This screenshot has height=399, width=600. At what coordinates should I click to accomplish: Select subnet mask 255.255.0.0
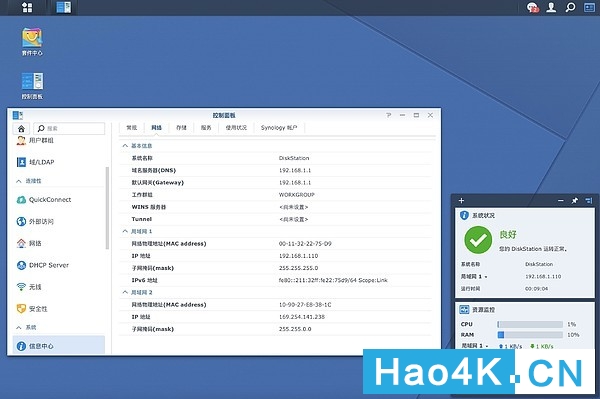pos(295,329)
